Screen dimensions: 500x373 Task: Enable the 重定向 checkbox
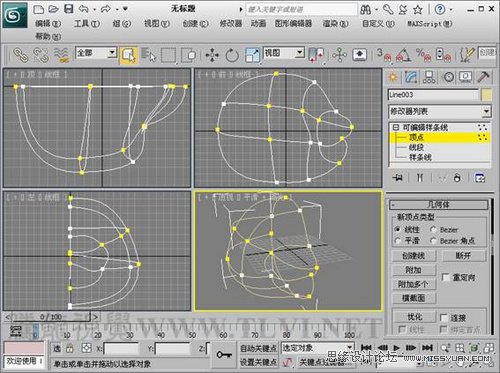click(x=445, y=277)
